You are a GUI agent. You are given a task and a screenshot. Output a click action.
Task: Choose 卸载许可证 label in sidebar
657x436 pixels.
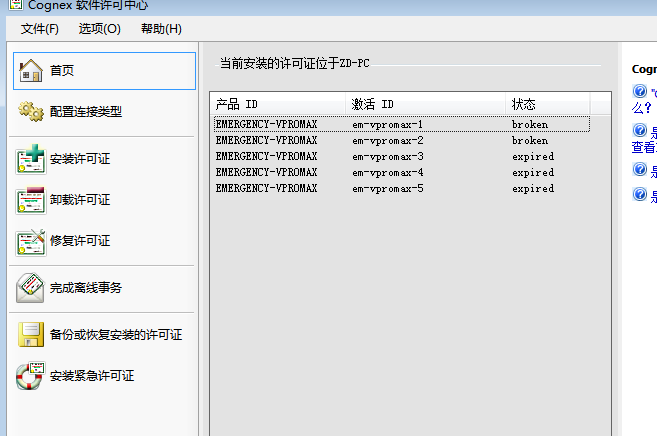tap(80, 200)
